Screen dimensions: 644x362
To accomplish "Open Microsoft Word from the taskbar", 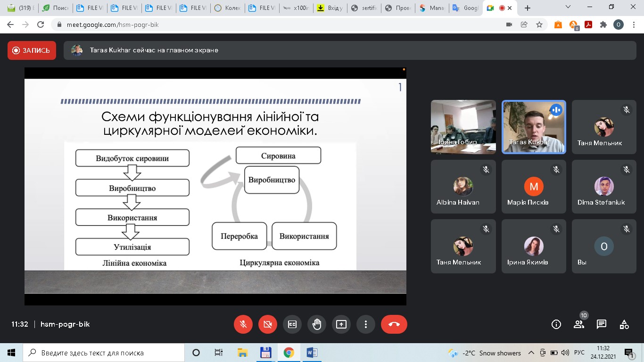I will 312,353.
